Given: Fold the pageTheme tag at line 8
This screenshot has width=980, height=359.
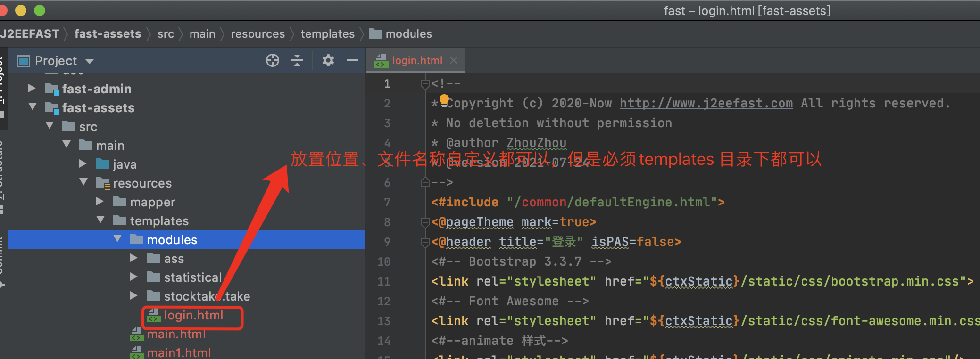Looking at the screenshot, I should pos(425,222).
